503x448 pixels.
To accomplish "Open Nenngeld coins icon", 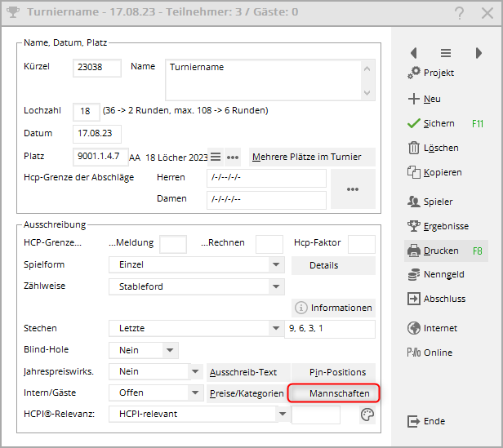I will tap(413, 275).
